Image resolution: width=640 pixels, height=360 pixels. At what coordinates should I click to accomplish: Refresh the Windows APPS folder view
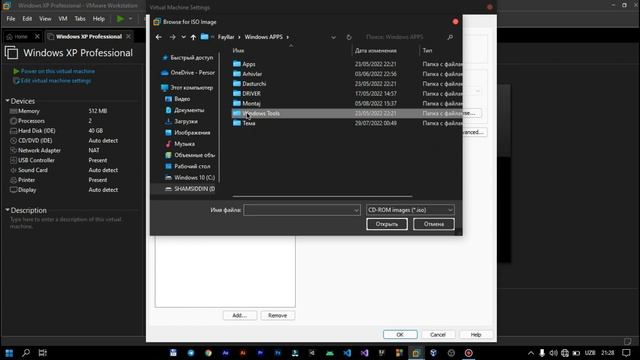tap(349, 37)
